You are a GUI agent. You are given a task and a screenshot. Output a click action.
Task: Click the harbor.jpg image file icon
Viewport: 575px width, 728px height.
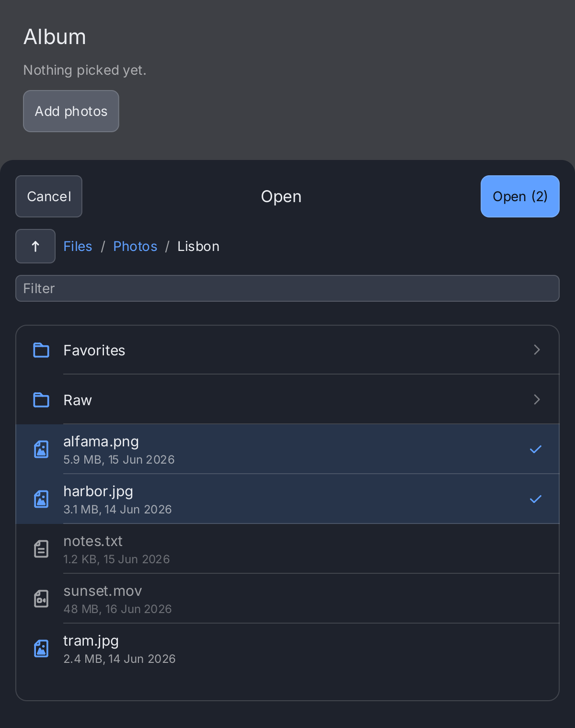click(x=41, y=499)
